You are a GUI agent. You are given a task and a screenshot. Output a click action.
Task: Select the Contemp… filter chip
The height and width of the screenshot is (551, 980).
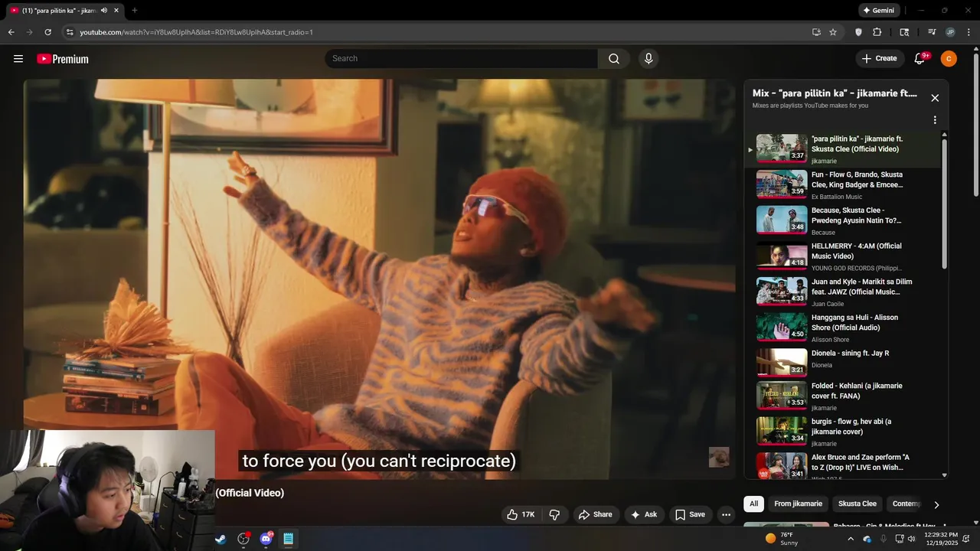[906, 504]
